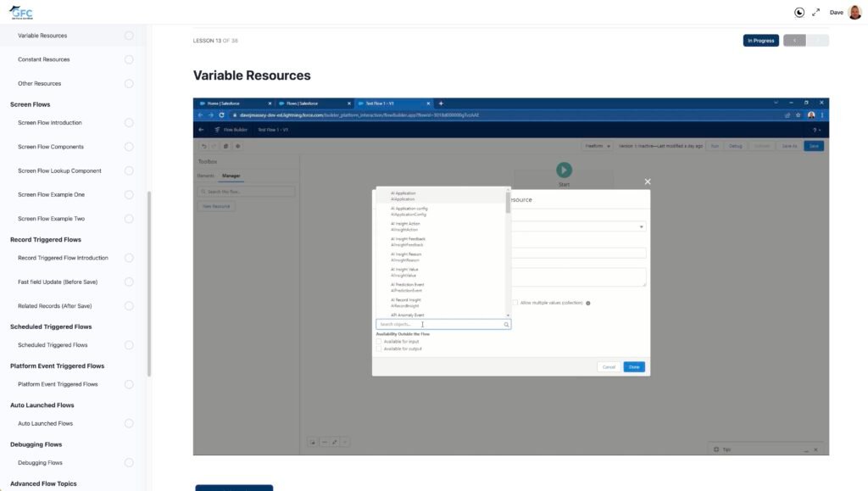Open Dave's profile avatar menu
868x491 pixels.
pos(854,12)
